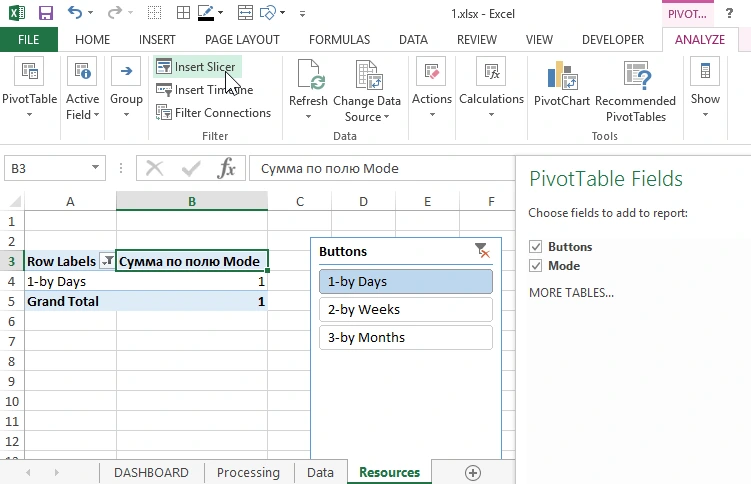Expand the Name Box dropdown
751x484 pixels.
point(97,169)
